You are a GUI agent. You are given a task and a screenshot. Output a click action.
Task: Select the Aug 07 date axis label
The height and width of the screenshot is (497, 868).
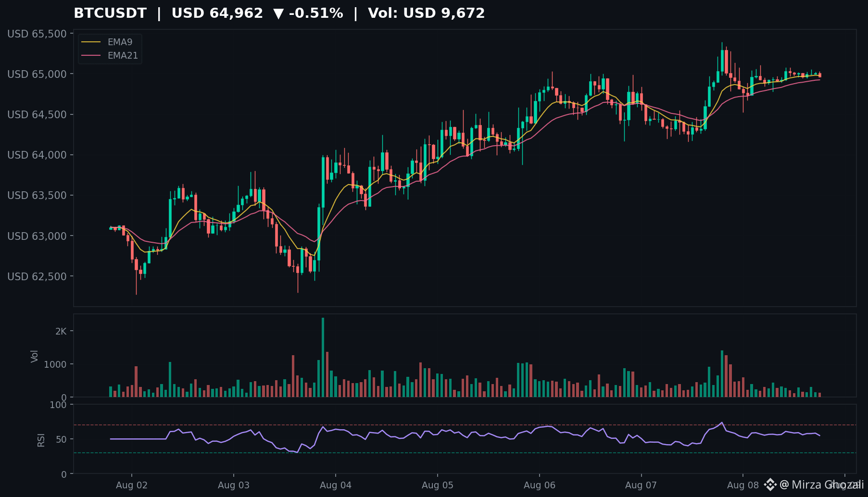(641, 485)
